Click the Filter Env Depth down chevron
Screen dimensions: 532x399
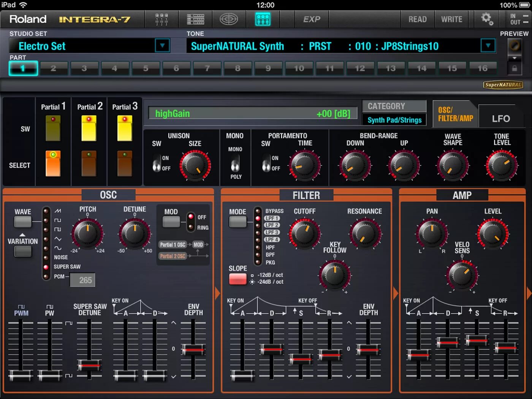click(x=349, y=377)
